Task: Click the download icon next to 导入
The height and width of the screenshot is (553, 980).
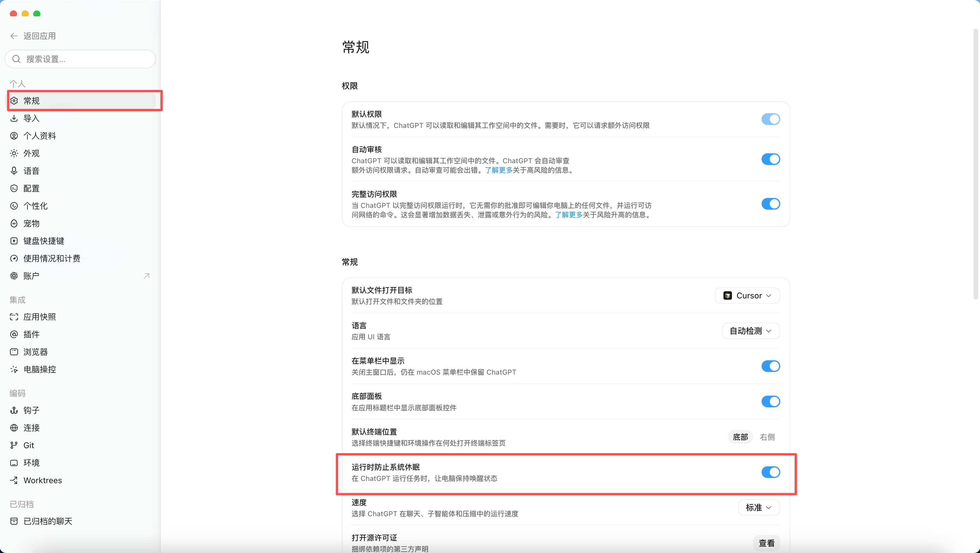Action: click(14, 118)
